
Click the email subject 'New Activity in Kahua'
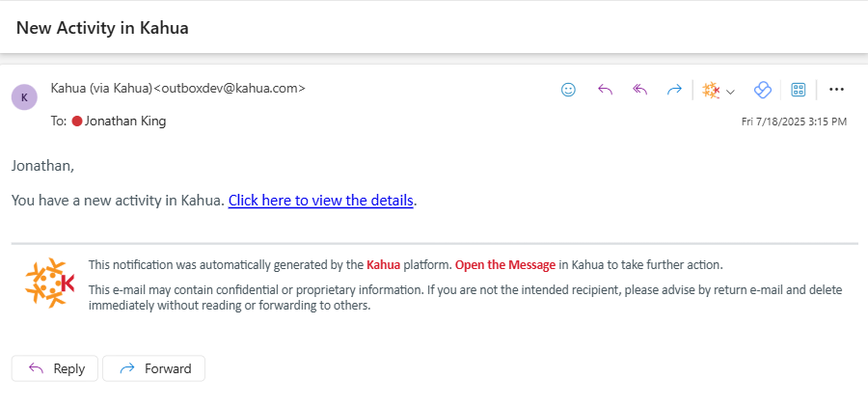[102, 28]
